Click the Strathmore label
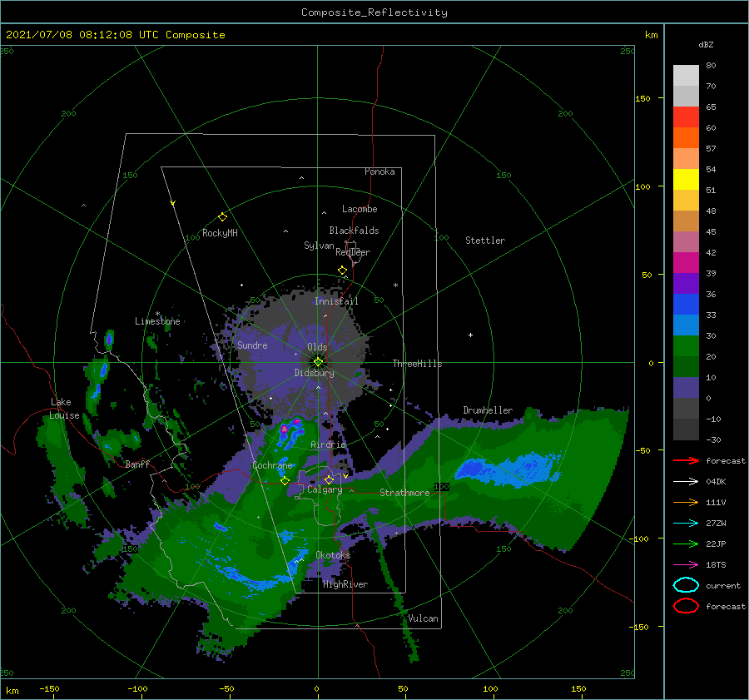Viewport: 749px width, 700px height. 404,493
